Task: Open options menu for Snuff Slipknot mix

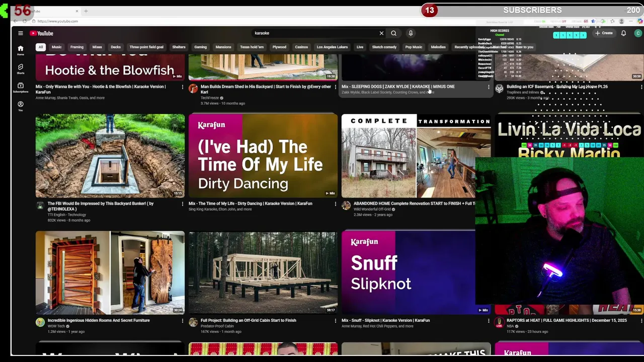Action: (489, 320)
